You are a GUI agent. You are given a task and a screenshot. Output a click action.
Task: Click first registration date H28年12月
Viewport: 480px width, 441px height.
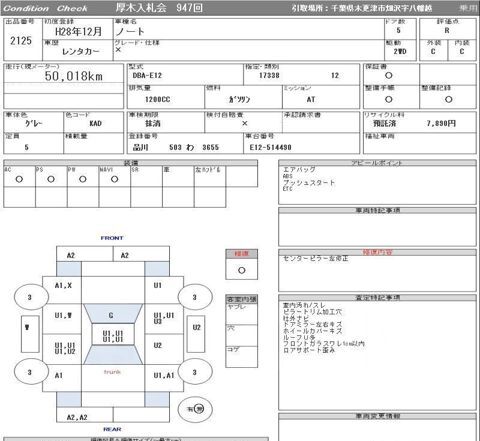78,32
